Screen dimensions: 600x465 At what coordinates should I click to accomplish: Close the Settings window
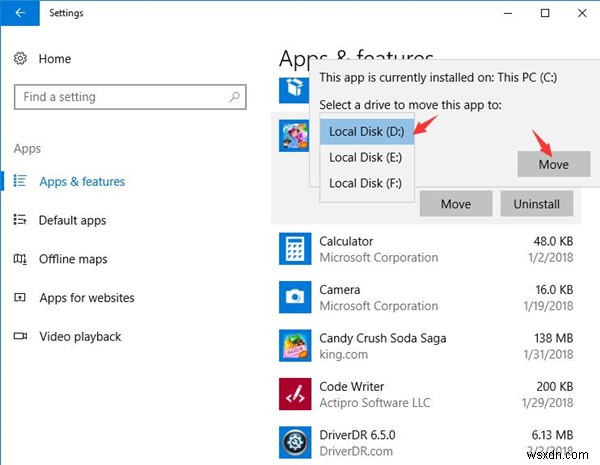coord(582,13)
